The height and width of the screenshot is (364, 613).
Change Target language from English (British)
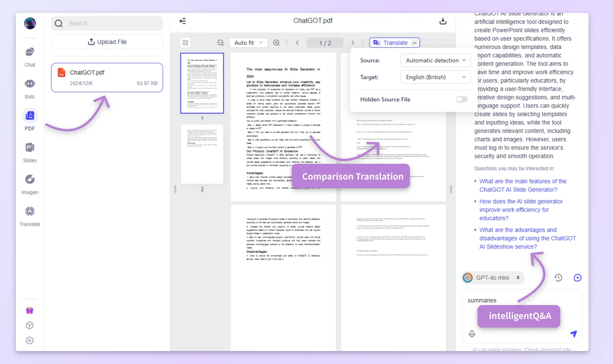click(x=435, y=77)
